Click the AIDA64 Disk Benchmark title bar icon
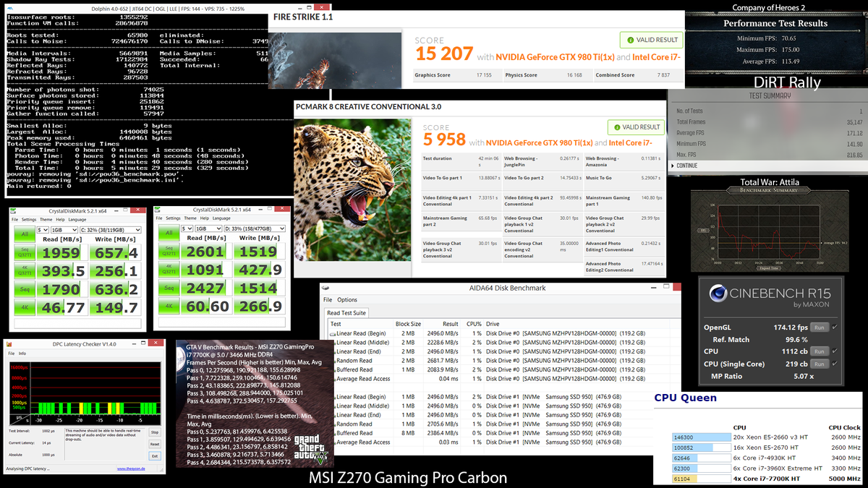The height and width of the screenshot is (488, 868). [x=327, y=288]
